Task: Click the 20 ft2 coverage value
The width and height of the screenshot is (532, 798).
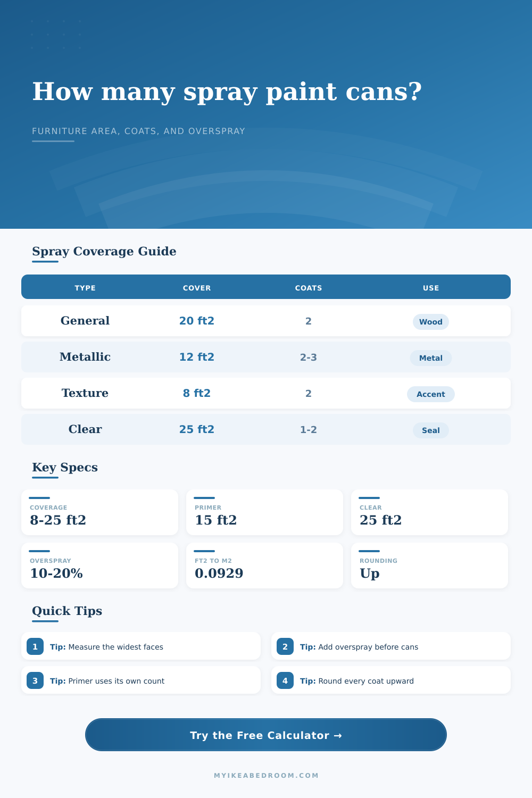Action: tap(197, 321)
